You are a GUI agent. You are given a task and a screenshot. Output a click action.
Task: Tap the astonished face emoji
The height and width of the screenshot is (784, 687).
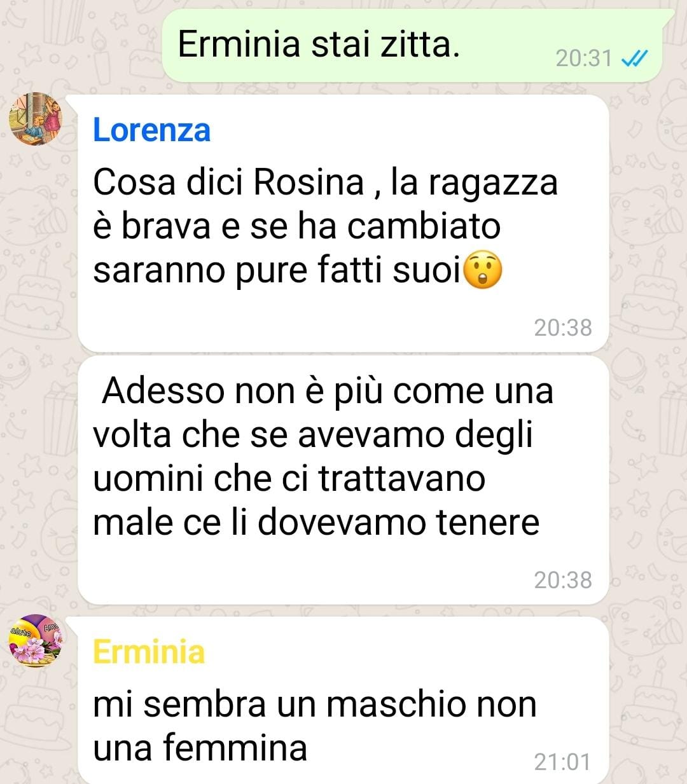(483, 270)
